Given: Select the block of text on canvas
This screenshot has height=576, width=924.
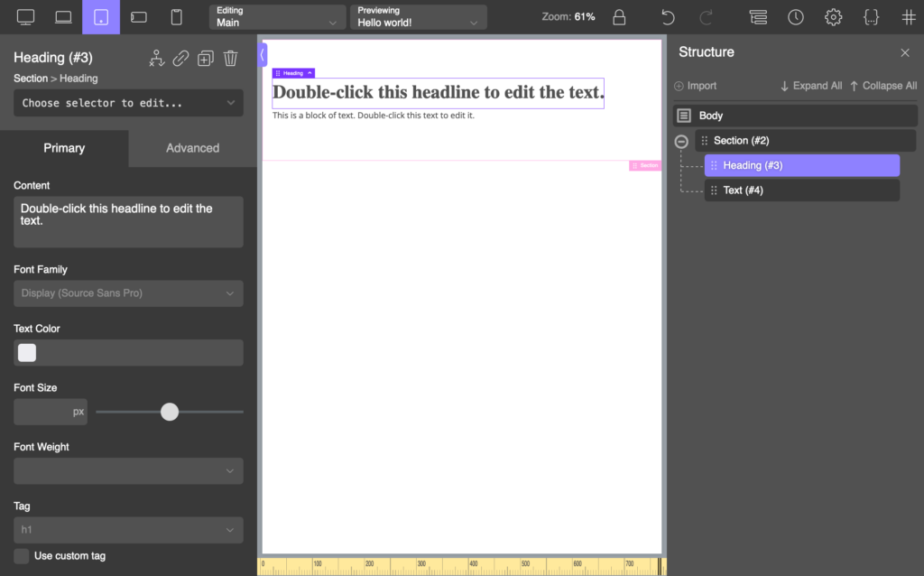Looking at the screenshot, I should click(373, 116).
